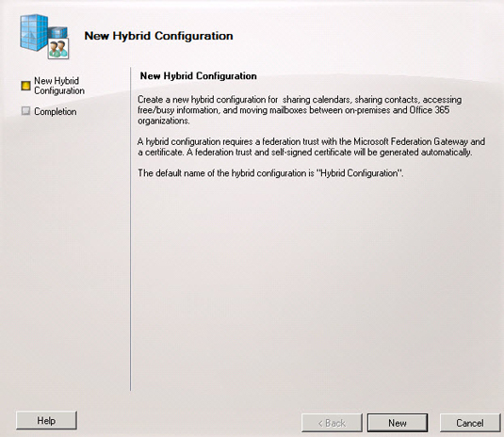
Task: Click New to create the hybrid configuration
Action: coord(398,423)
